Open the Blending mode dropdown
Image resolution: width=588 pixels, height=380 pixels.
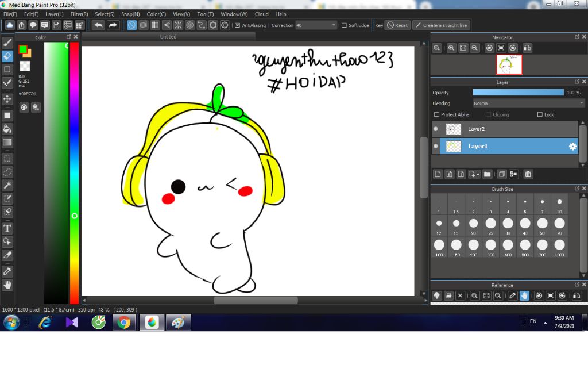point(528,103)
